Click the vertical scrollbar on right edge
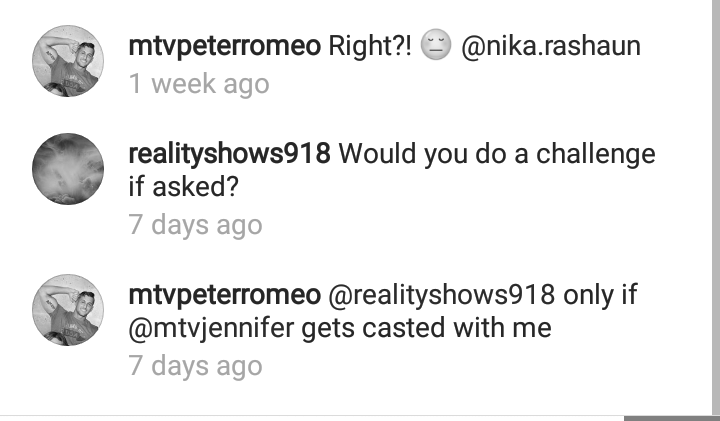The height and width of the screenshot is (421, 720). coord(716,207)
